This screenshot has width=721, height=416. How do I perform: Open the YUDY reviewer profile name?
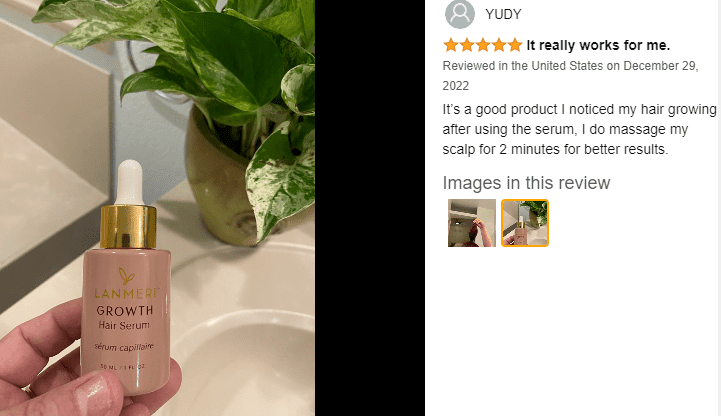point(503,14)
